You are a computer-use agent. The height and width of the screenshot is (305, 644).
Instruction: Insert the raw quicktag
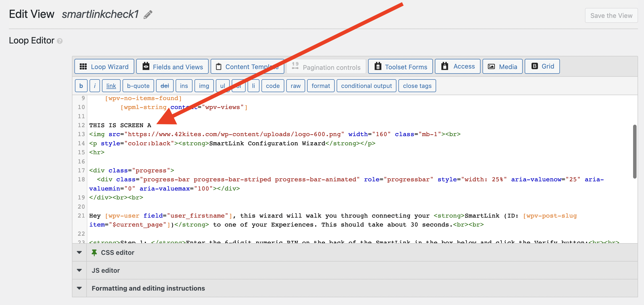pyautogui.click(x=295, y=86)
